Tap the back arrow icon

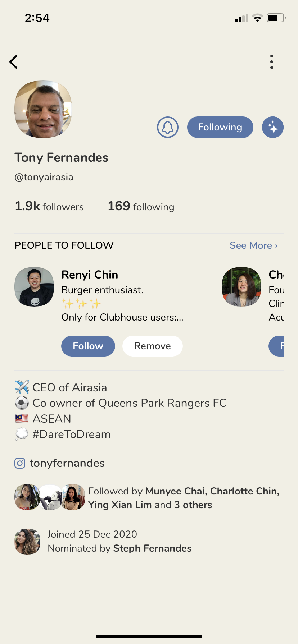[14, 62]
